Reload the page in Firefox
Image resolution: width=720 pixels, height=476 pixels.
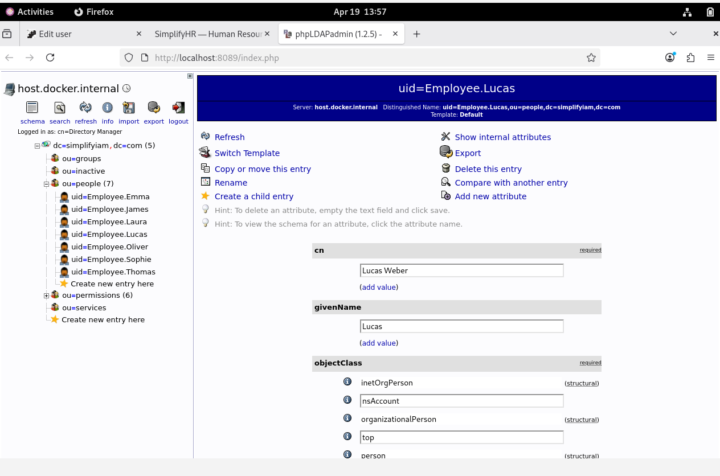coord(50,57)
